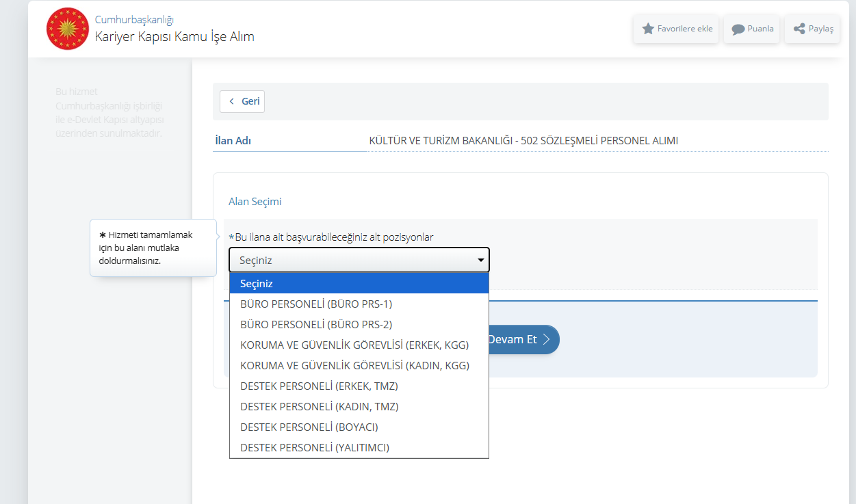Image resolution: width=856 pixels, height=504 pixels.
Task: Select DESTEK PERSONELİ (ERKEK, TMZ) option
Action: tap(359, 386)
